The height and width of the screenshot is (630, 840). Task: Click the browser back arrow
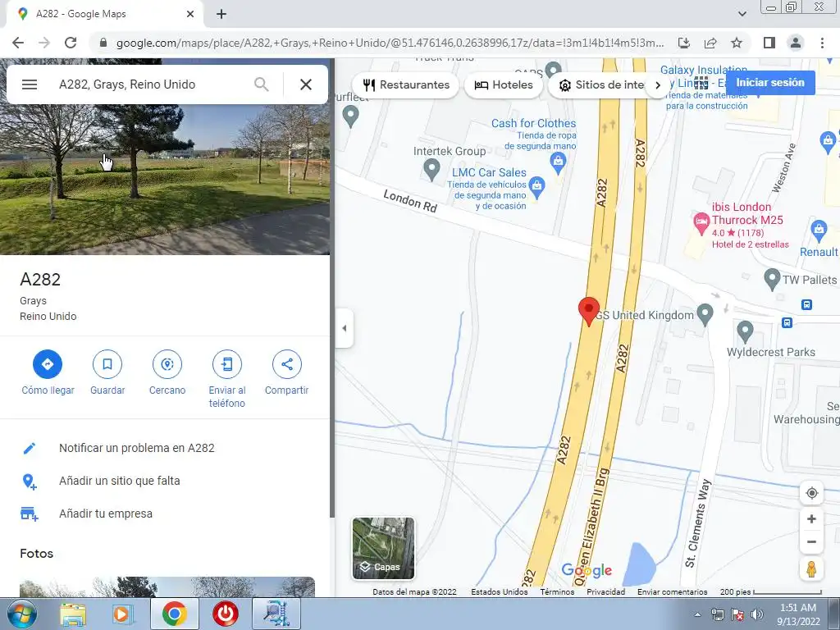(18, 43)
